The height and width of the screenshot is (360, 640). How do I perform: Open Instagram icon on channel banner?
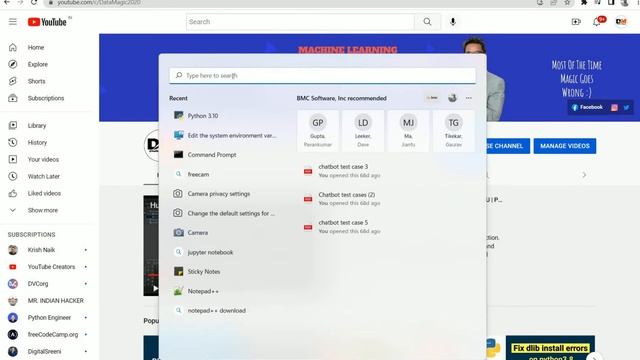tap(614, 108)
